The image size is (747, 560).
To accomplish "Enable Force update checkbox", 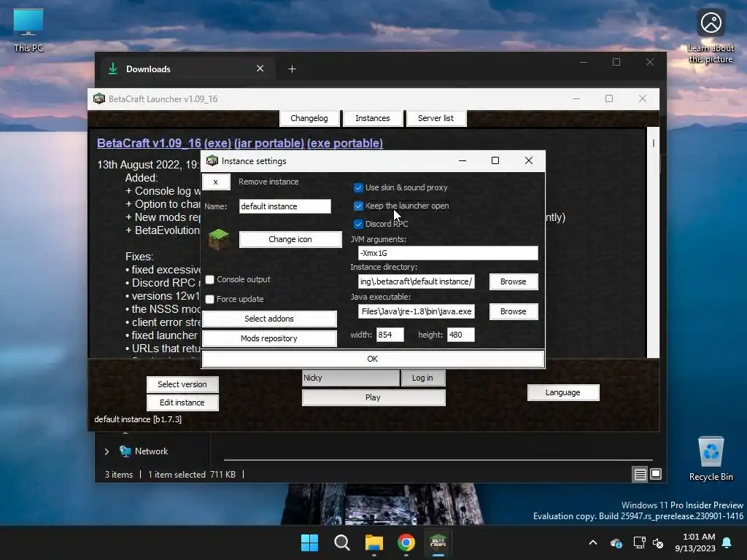I will 209,299.
